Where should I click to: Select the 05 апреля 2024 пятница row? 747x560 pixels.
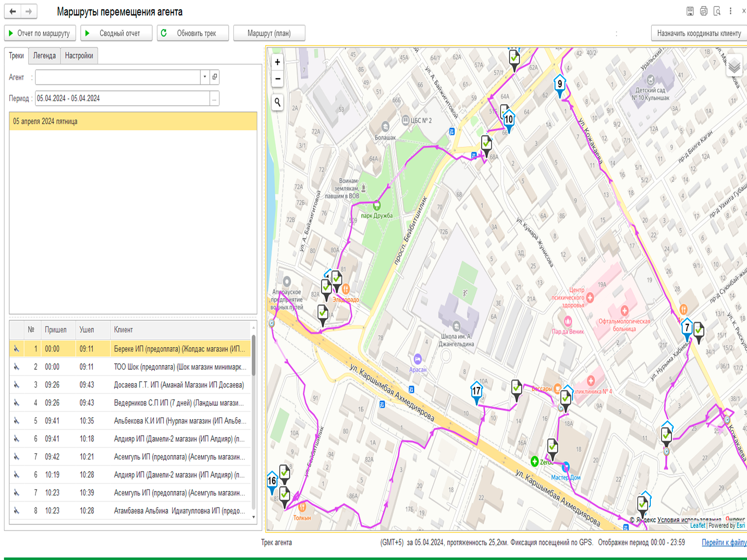pos(133,121)
